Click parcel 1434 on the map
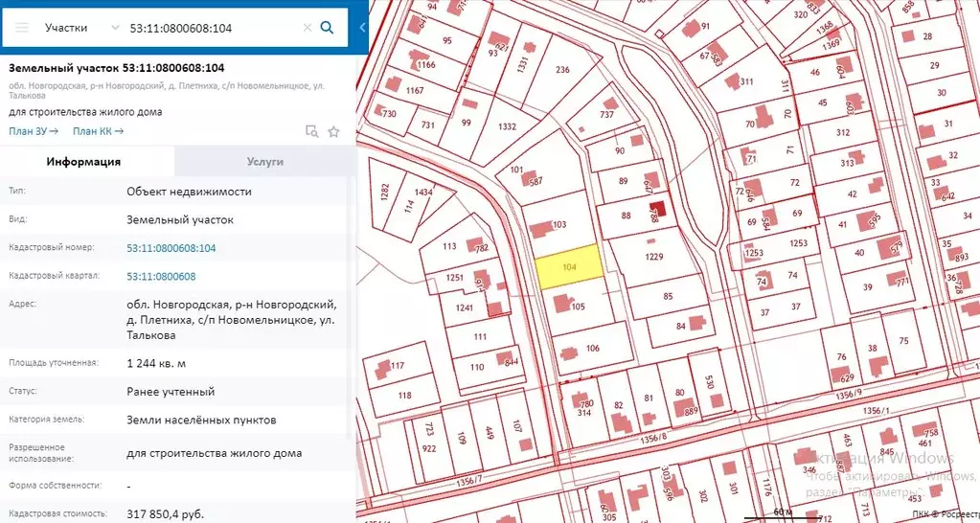This screenshot has height=523, width=980. tap(423, 193)
